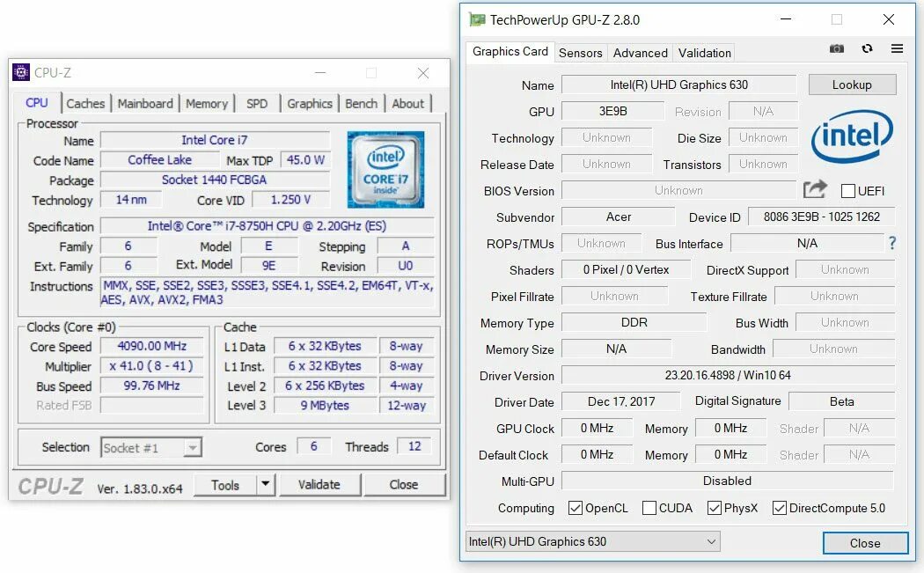The width and height of the screenshot is (924, 573).
Task: Click the Specification field in CPU-Z
Action: click(x=267, y=226)
